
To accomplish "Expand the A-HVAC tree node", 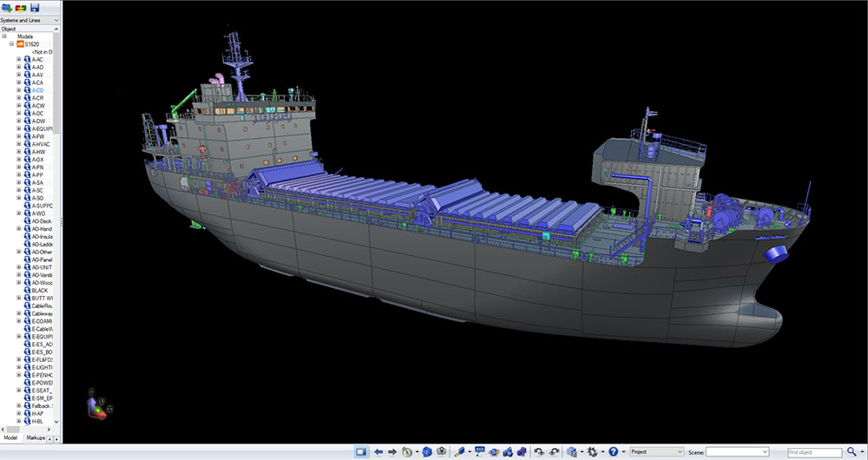I will pyautogui.click(x=19, y=144).
